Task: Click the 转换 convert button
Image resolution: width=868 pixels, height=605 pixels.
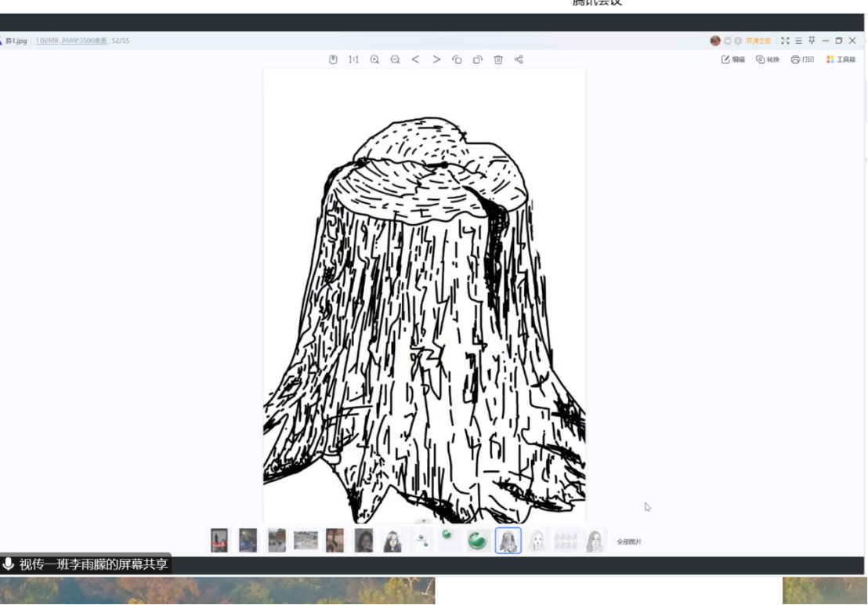Action: [768, 60]
